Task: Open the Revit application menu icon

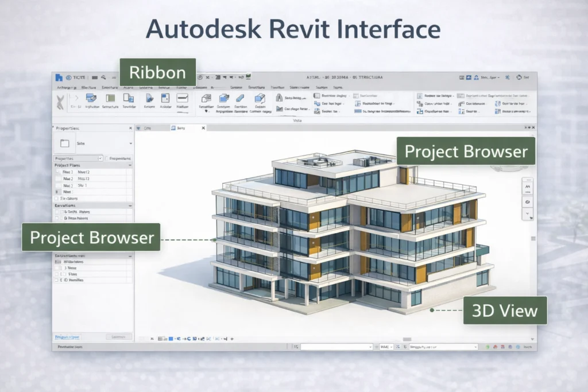Action: 59,77
